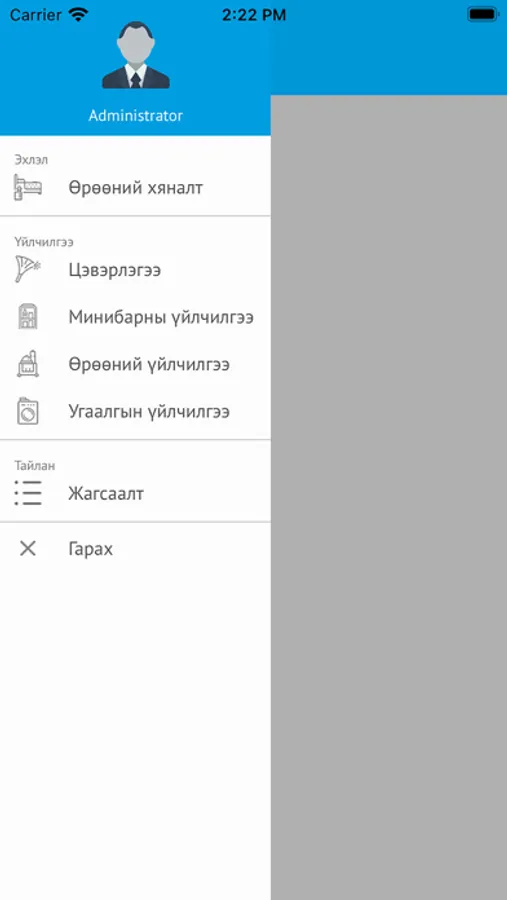Dismiss the drawer via gray overlay
Screen dimensions: 507x900
point(389,497)
